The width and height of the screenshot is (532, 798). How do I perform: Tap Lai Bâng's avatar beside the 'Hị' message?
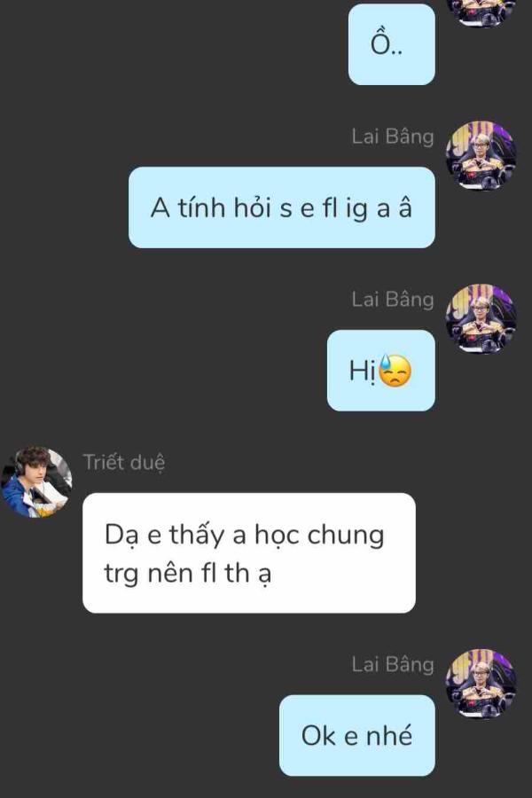coord(481,318)
